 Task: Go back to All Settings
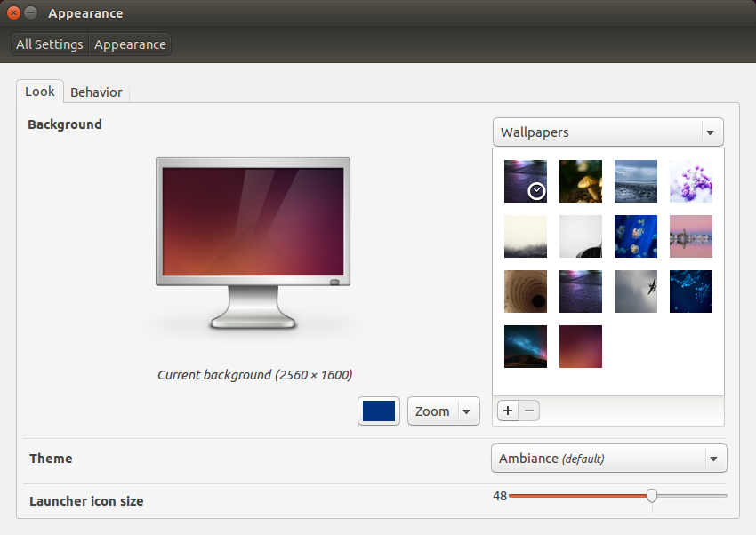click(50, 44)
